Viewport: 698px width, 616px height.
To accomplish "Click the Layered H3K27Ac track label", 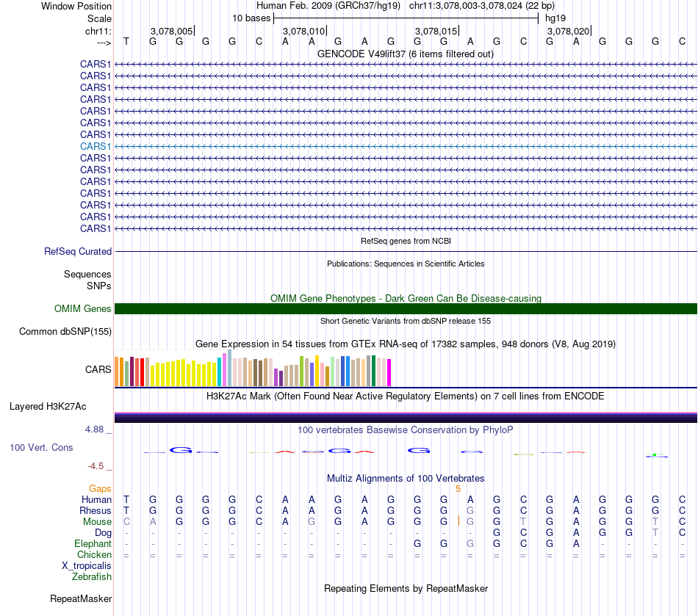I will 48,407.
